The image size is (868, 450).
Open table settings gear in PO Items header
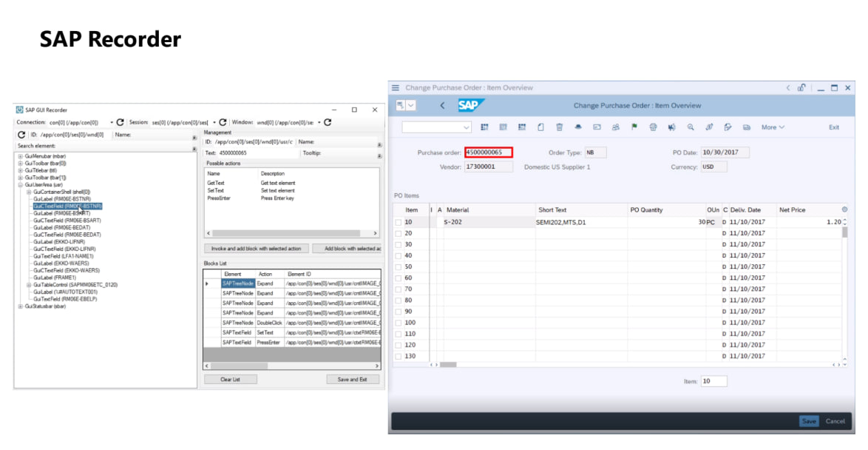[844, 209]
